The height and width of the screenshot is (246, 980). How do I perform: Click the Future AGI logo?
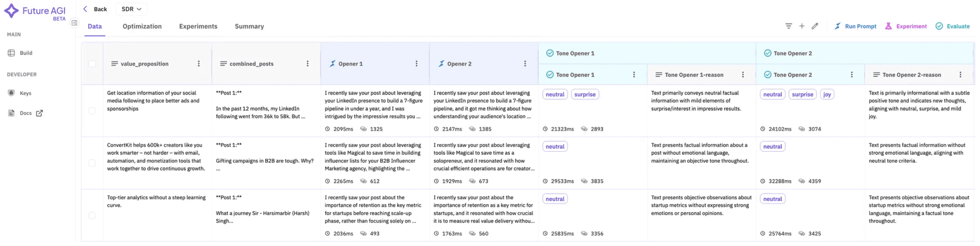[x=35, y=11]
